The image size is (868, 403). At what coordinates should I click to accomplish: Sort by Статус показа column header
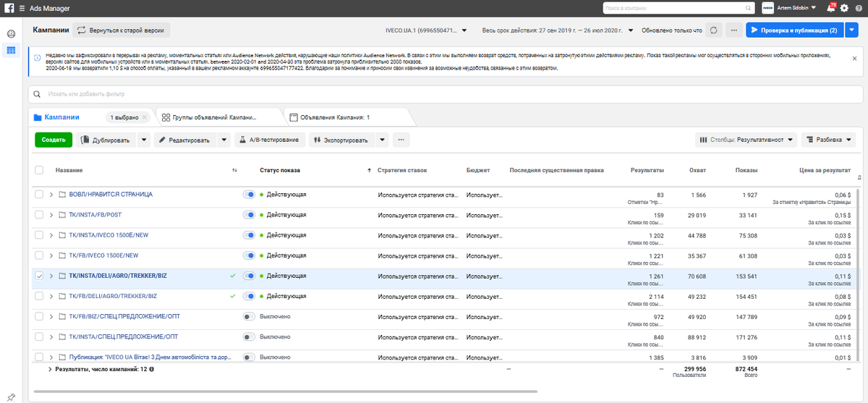280,170
